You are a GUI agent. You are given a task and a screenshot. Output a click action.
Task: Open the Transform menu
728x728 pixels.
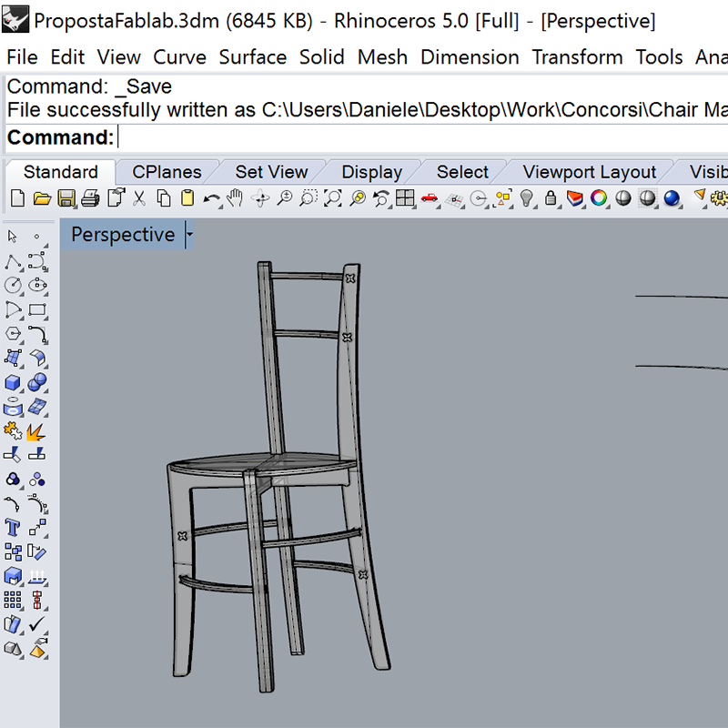tap(577, 57)
